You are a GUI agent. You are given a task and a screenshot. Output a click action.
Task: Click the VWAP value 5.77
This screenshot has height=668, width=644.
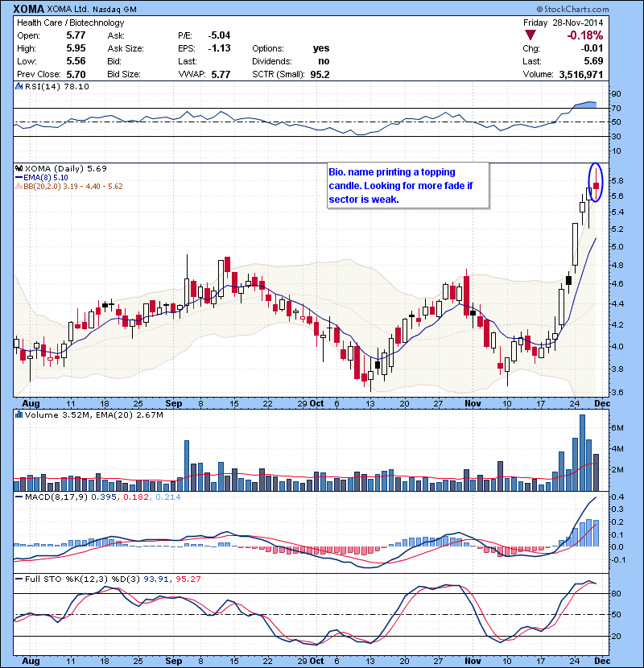[x=221, y=74]
